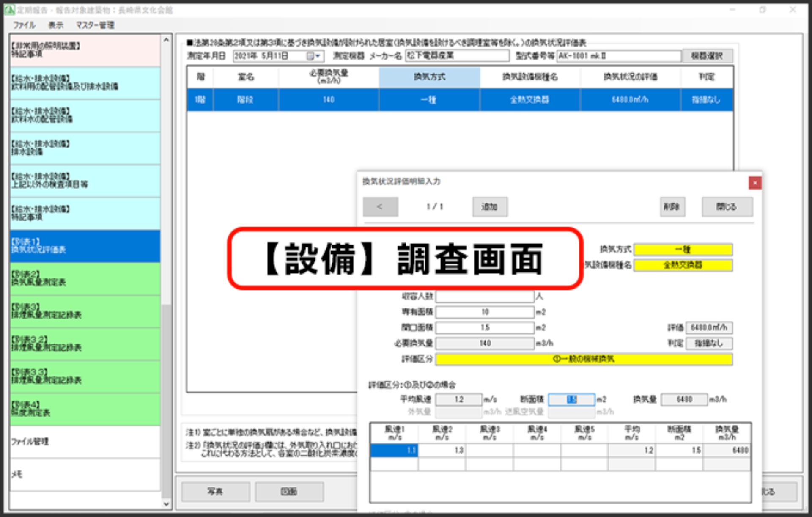Viewport: 812px width, 517px height.
Task: Click the 室名 column header
Action: click(246, 77)
